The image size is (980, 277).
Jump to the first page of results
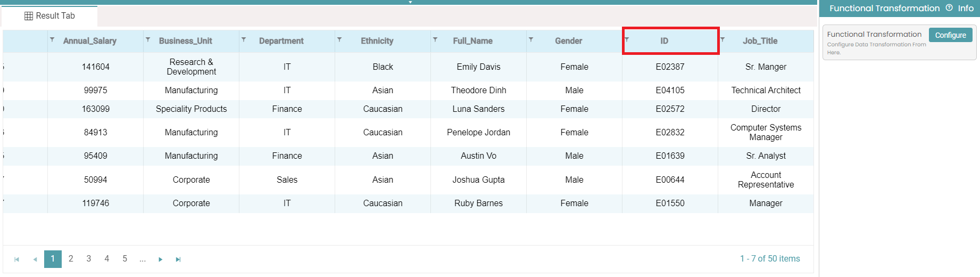[x=16, y=259]
